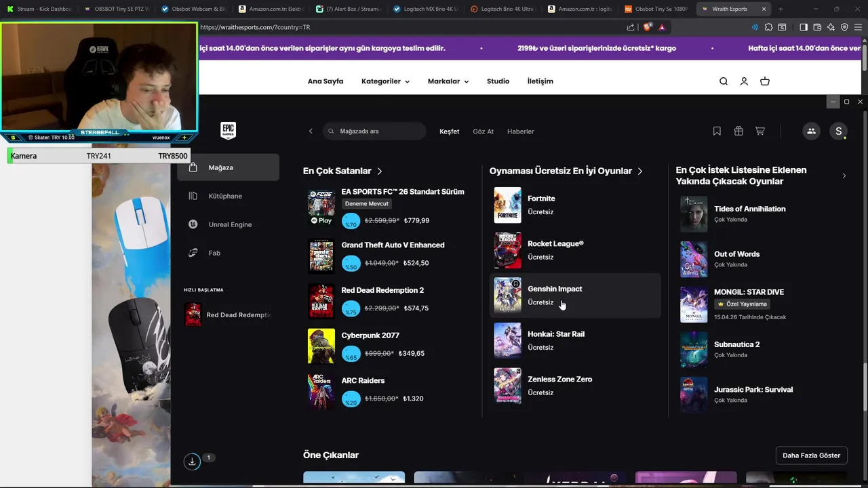The width and height of the screenshot is (868, 488).
Task: Switch to the Logitech MX Brio 4K tab
Action: coord(427,9)
